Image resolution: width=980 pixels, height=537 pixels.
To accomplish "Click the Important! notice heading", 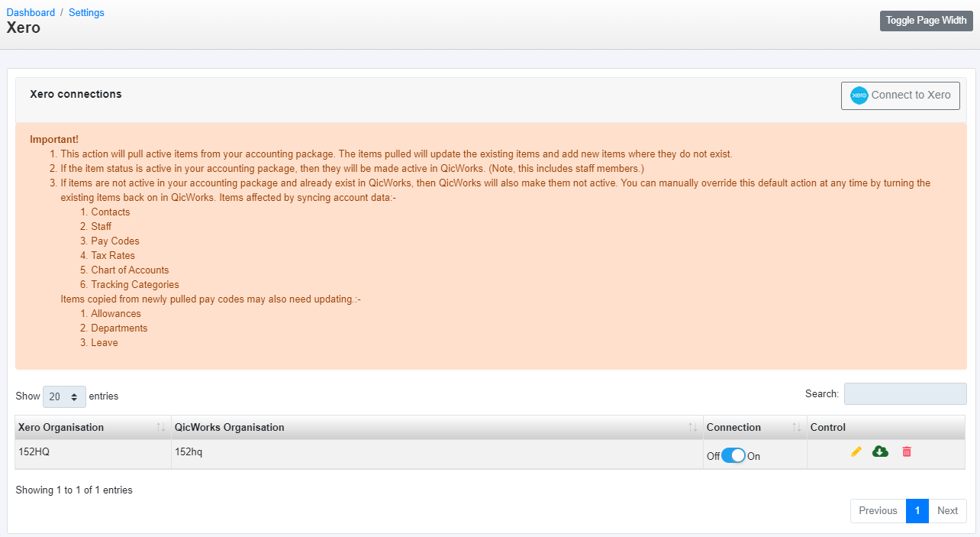I will (x=54, y=139).
